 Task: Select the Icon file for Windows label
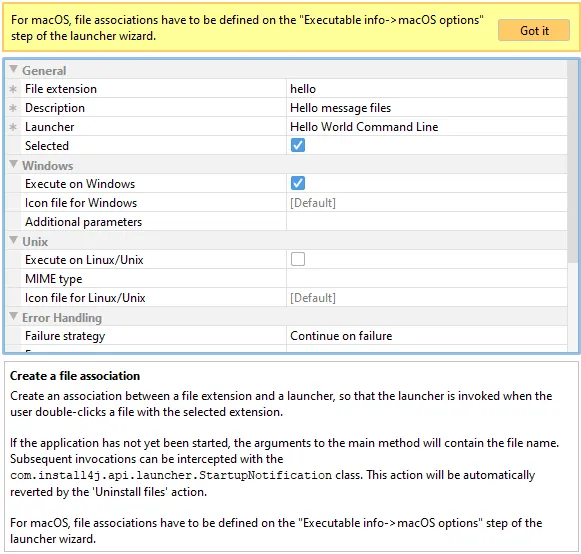(x=81, y=203)
